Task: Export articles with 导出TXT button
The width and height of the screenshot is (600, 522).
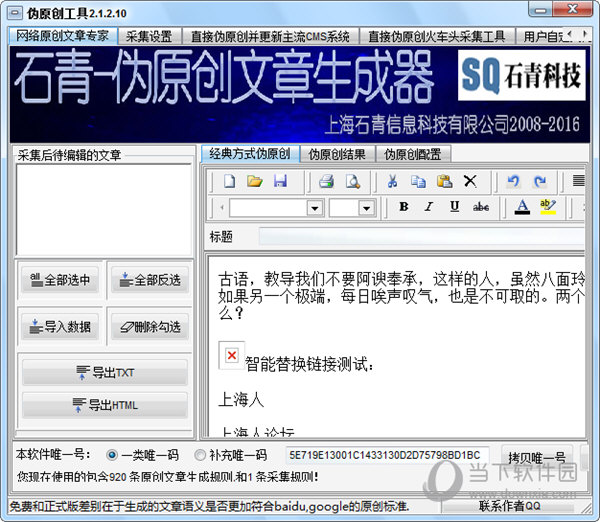Action: (x=105, y=372)
